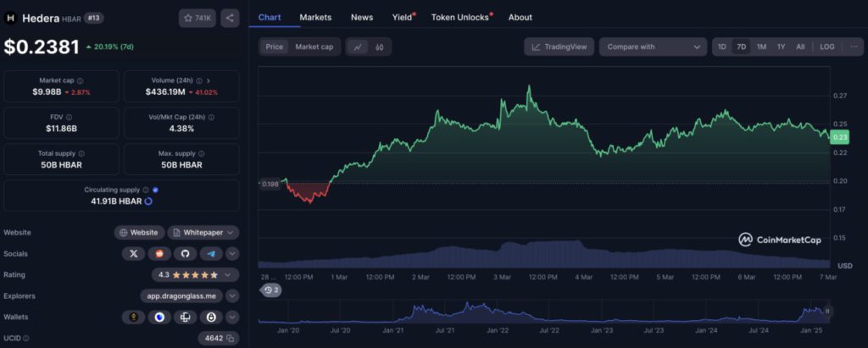Viewport: 868px width, 348px height.
Task: Switch to line chart view icon
Action: [x=358, y=47]
